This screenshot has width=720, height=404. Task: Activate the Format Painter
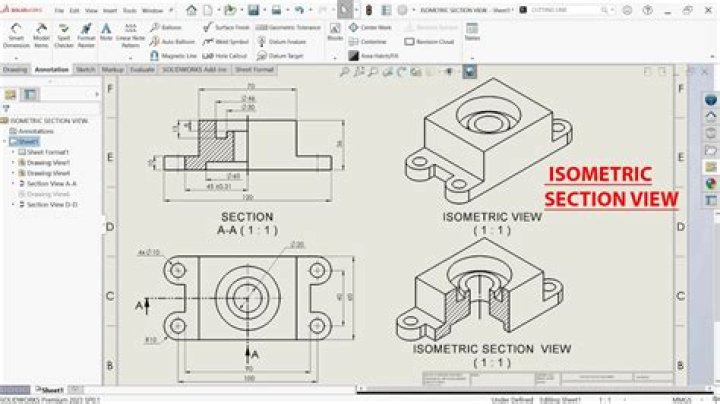click(86, 35)
